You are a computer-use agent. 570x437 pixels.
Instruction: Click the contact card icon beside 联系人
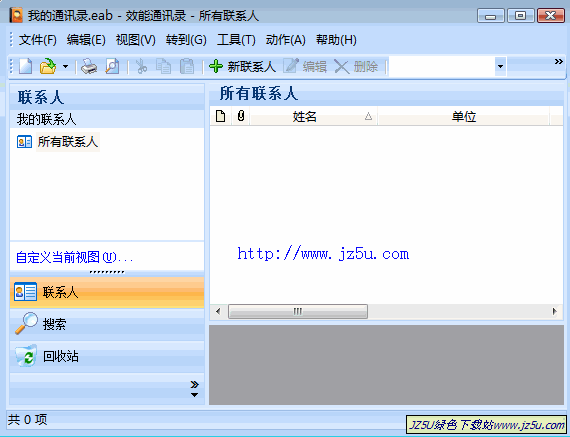pos(25,292)
